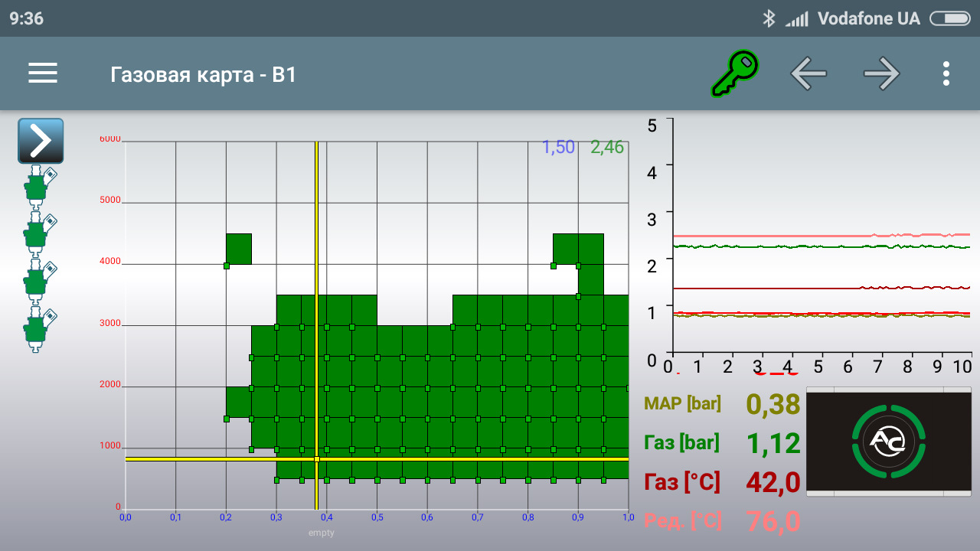Tap the 9:36 clock in status bar
The height and width of the screenshot is (551, 980).
tap(27, 18)
